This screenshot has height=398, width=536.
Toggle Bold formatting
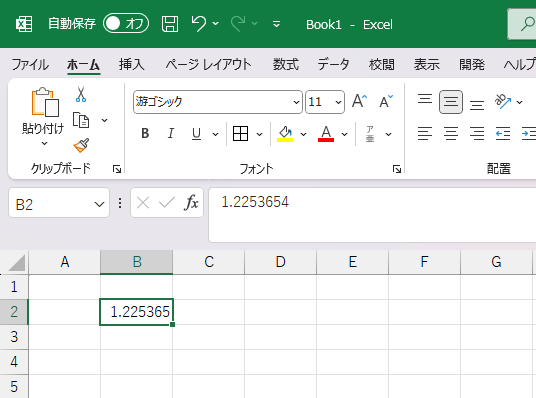click(145, 133)
